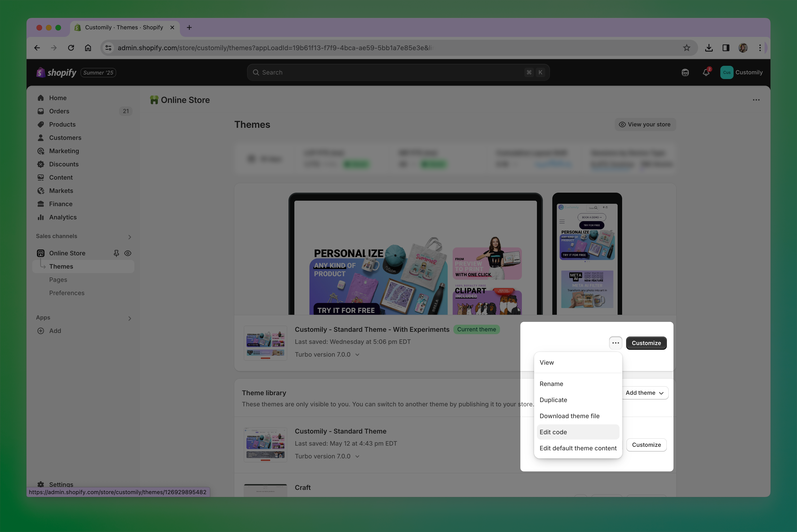Viewport: 797px width, 532px height.
Task: Click the View your store button
Action: coord(645,124)
